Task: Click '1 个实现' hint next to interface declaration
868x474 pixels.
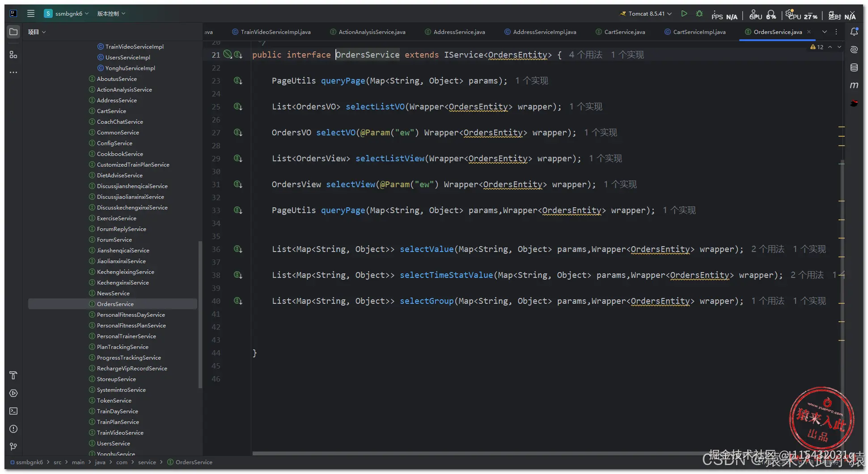Action: click(627, 55)
